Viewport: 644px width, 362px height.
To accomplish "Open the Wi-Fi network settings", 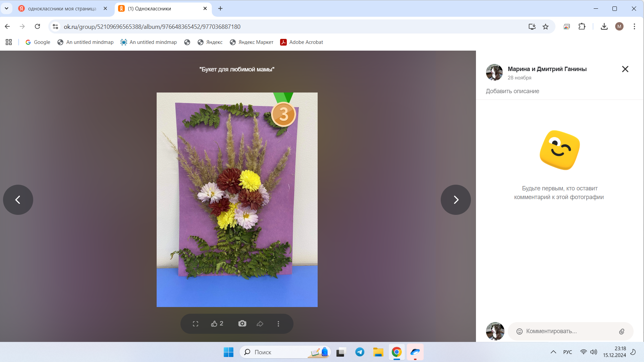I will tap(584, 352).
